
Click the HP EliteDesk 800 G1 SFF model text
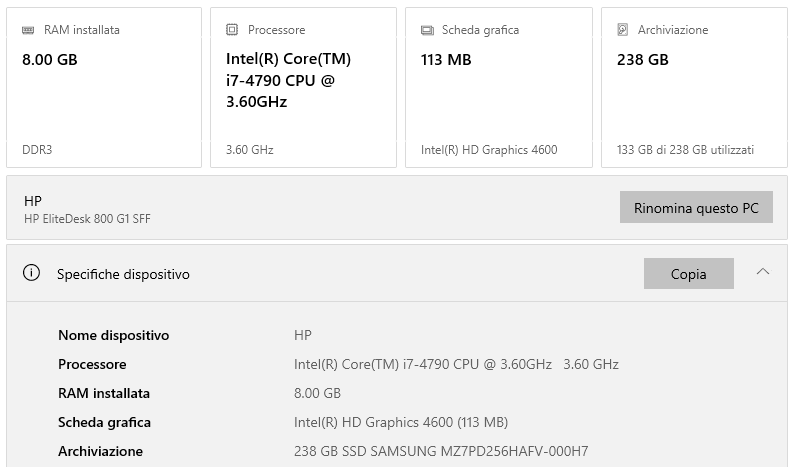[87, 219]
